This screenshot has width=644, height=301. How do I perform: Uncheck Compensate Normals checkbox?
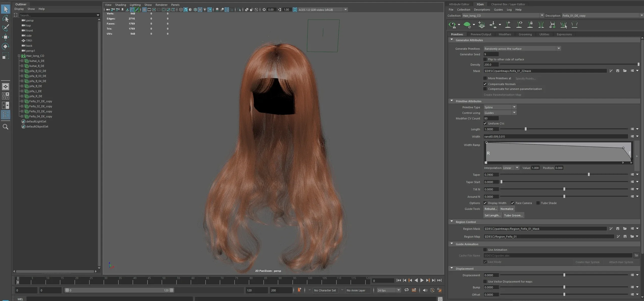(x=485, y=84)
